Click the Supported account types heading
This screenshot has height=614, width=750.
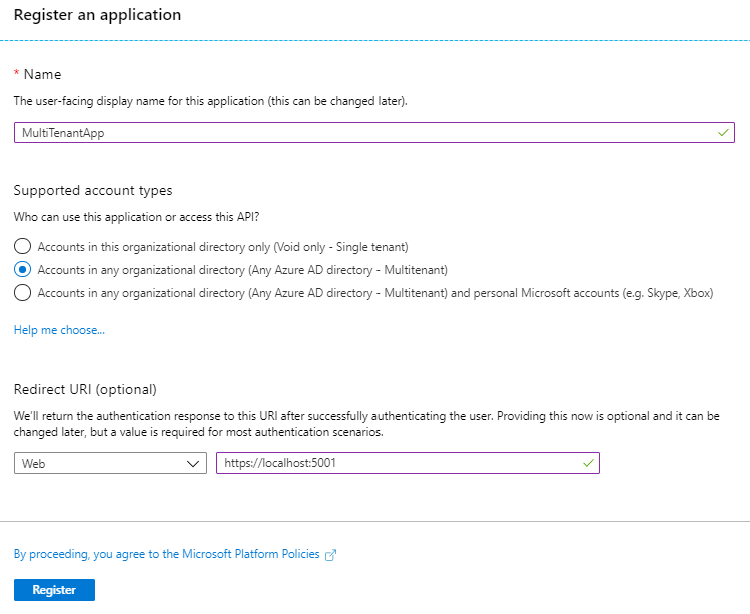[93, 190]
